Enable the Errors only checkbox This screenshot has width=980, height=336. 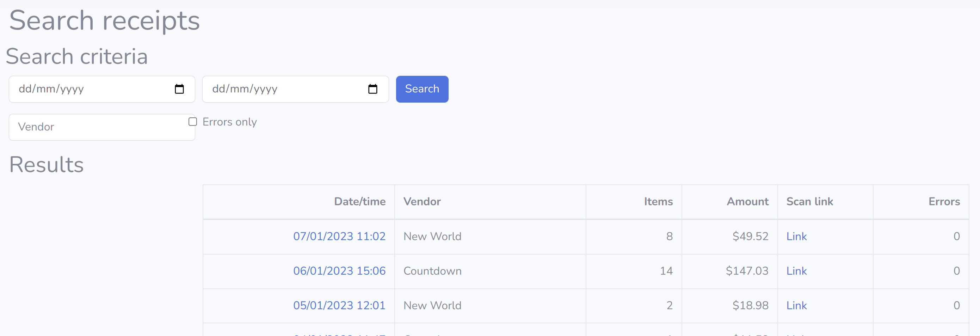click(x=193, y=122)
